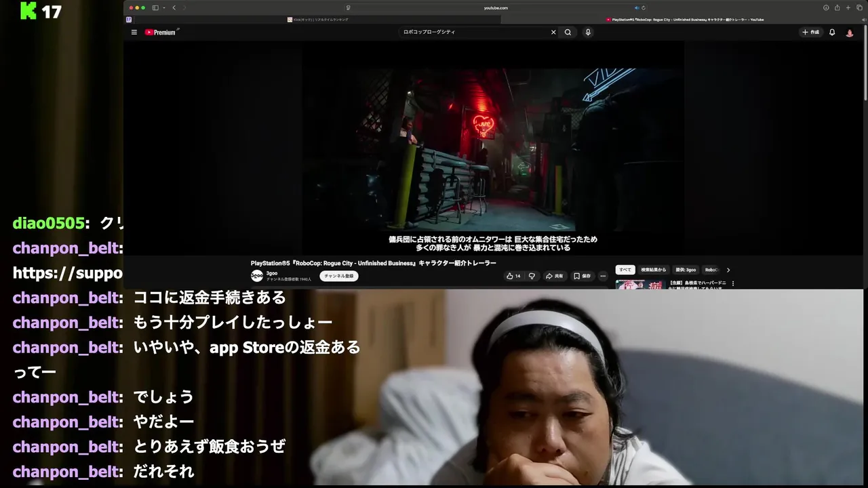Open the Kick logo in the overlay
868x488 pixels.
click(x=28, y=10)
